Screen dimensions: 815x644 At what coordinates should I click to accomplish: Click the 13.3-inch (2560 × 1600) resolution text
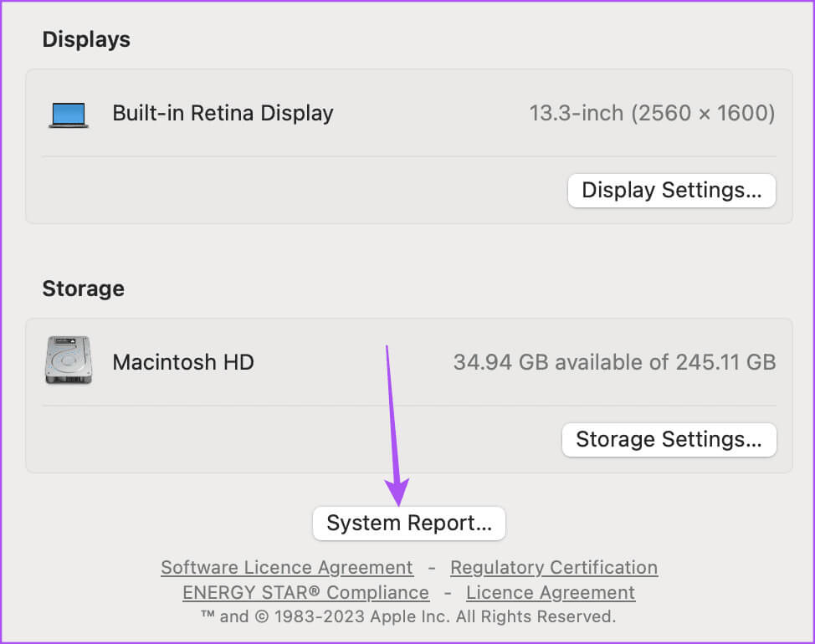[x=652, y=113]
